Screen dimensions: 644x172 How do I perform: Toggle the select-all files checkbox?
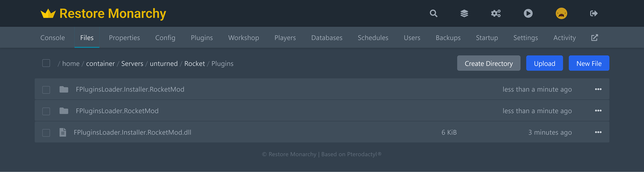tap(46, 63)
